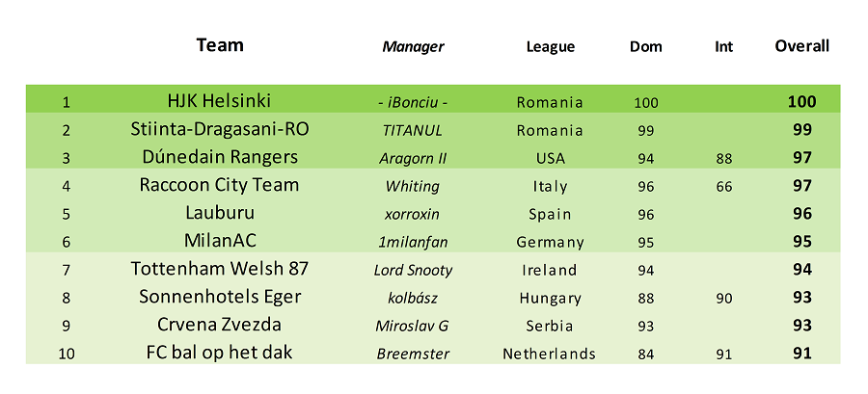
Task: Click manager Lord Snooty
Action: tap(413, 271)
